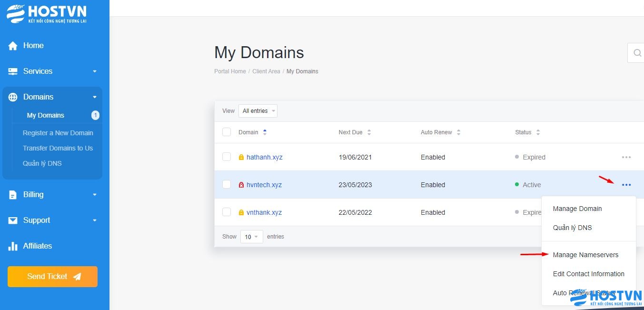Expand the Services submenu arrow
Image resolution: width=644 pixels, height=310 pixels.
[95, 71]
